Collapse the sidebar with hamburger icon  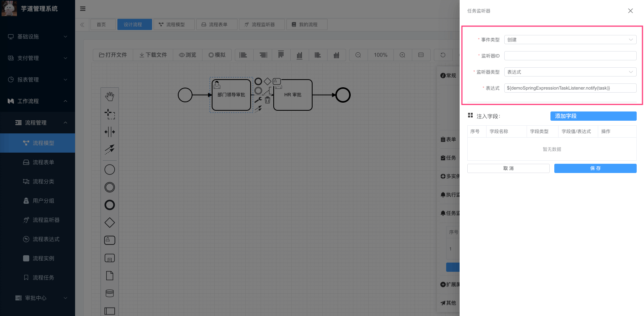click(83, 8)
